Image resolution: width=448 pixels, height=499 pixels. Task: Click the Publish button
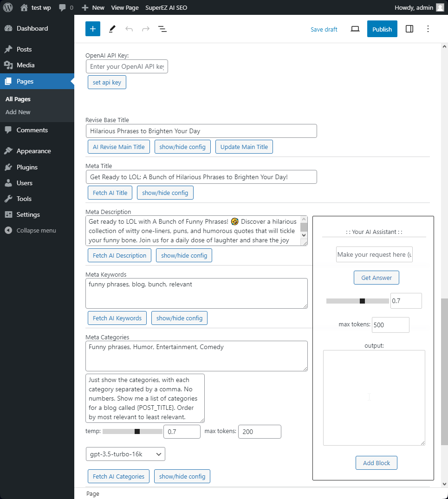tap(382, 29)
